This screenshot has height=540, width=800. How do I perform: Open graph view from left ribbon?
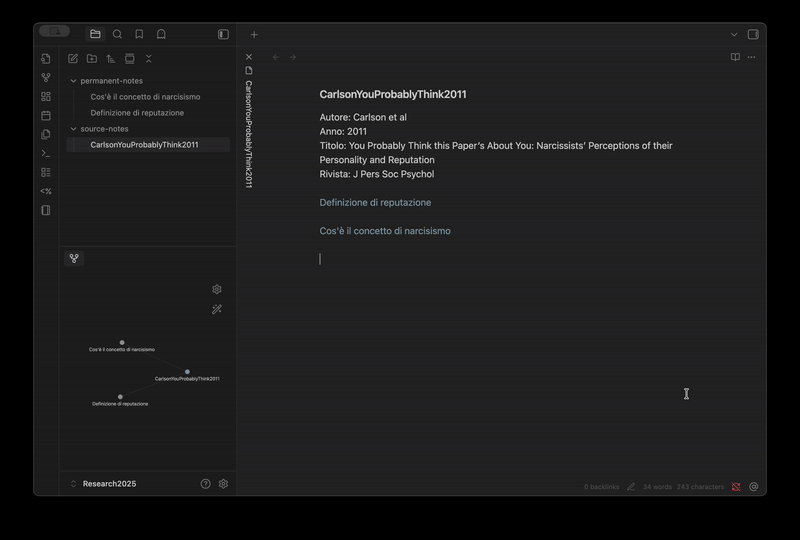click(x=46, y=78)
